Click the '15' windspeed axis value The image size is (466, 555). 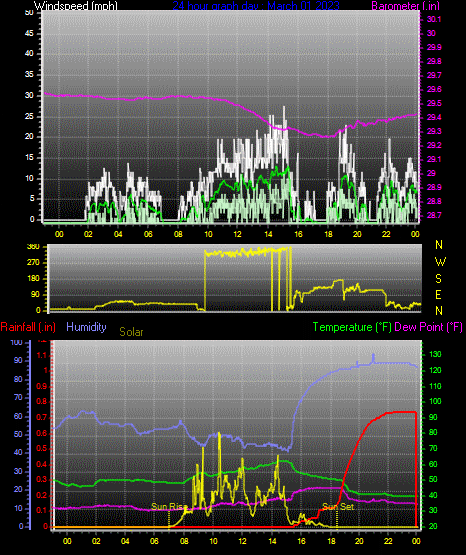[x=29, y=158]
